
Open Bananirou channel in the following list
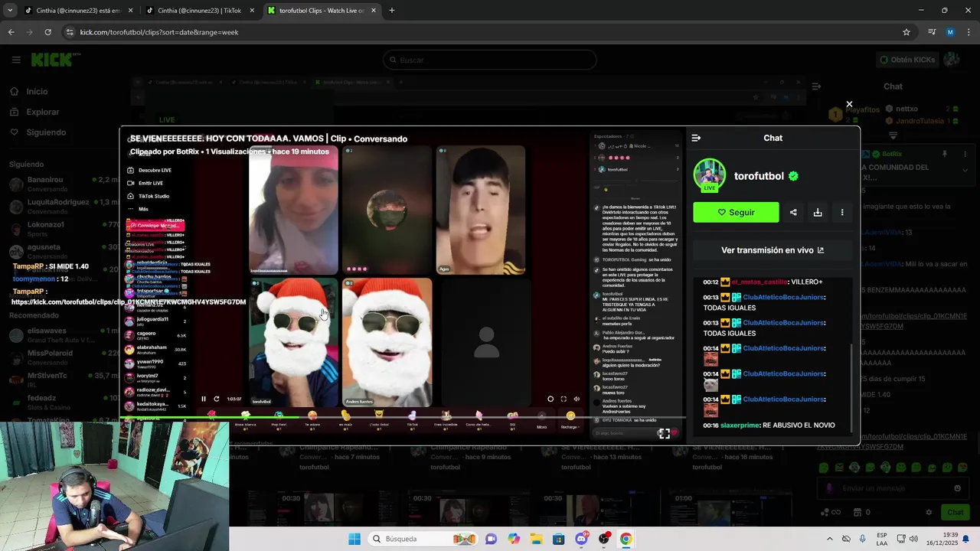(x=61, y=184)
